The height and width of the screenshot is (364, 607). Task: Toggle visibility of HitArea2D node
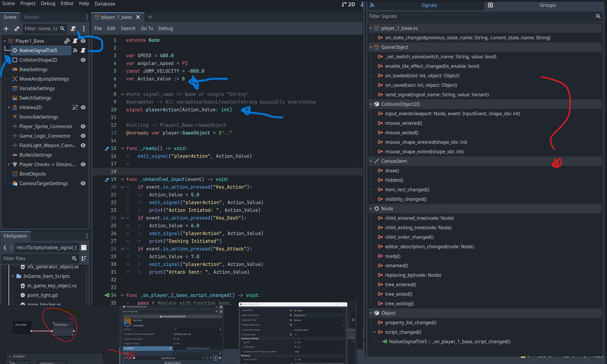point(83,107)
